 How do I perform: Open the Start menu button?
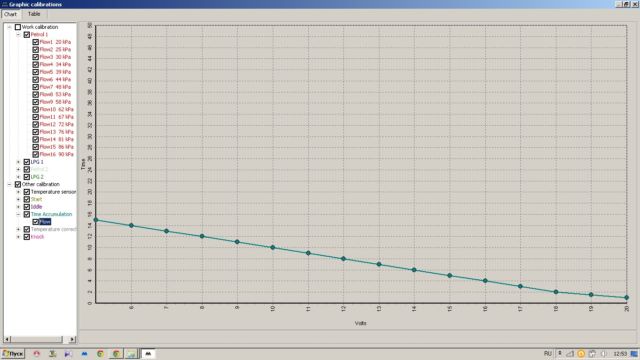[x=13, y=353]
